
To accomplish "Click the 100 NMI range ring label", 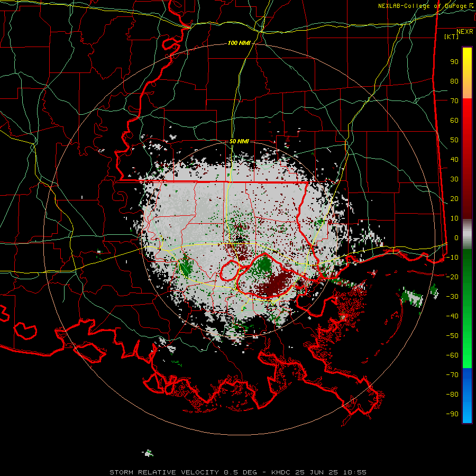I will (239, 43).
